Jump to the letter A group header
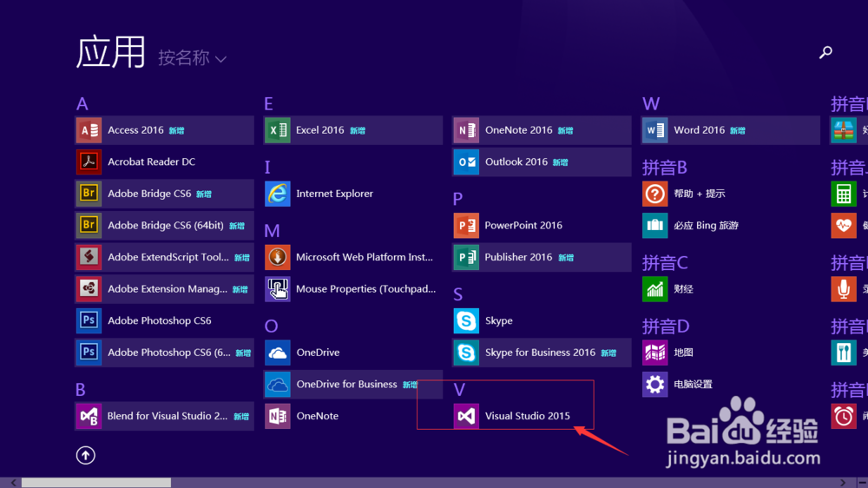The image size is (868, 488). tap(82, 104)
